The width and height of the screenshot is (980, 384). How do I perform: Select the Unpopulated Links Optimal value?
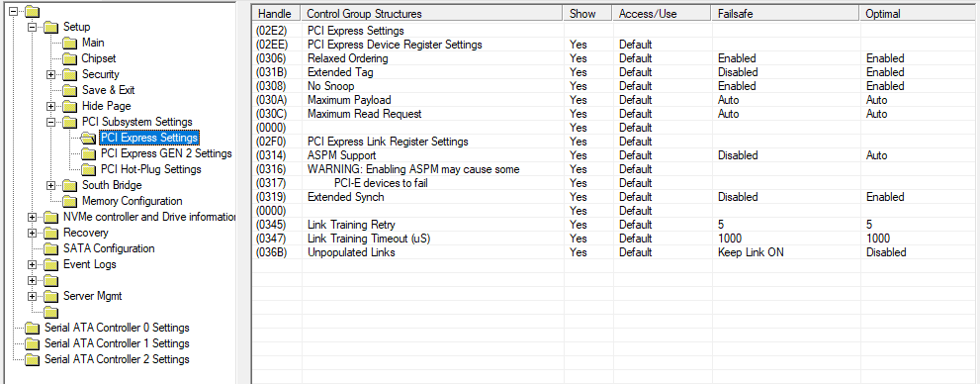[x=886, y=252]
